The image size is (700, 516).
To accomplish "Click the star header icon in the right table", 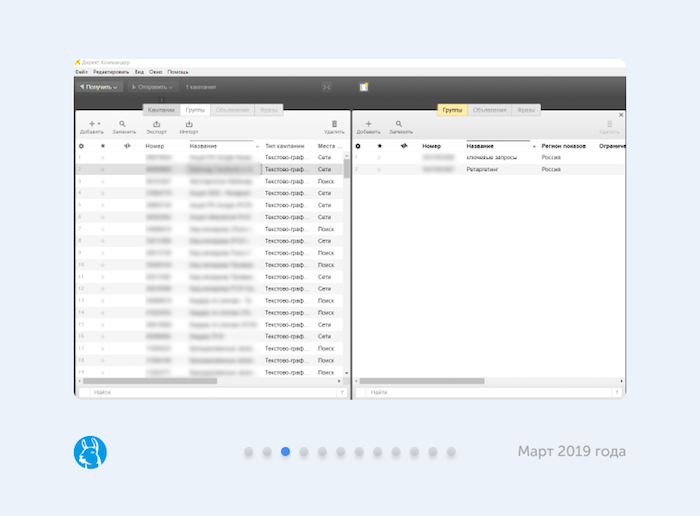I will 379,146.
